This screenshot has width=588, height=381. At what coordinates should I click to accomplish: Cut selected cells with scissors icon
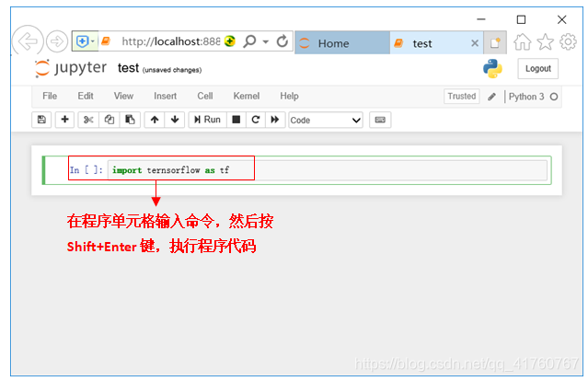[x=88, y=120]
